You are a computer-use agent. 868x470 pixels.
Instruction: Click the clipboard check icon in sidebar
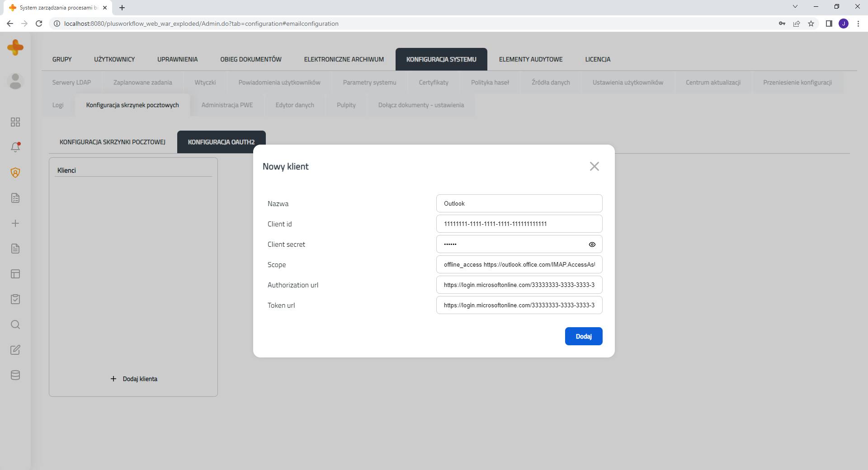coord(15,299)
